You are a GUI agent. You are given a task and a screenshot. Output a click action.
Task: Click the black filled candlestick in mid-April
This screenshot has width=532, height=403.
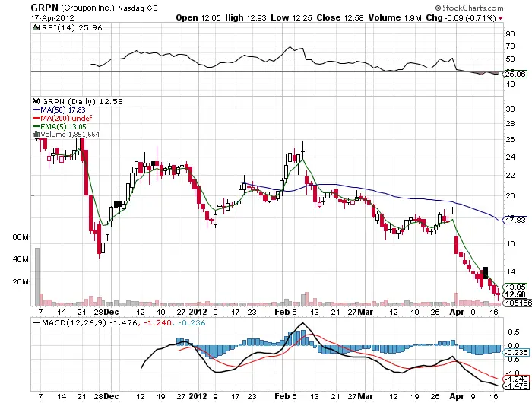[x=486, y=273]
